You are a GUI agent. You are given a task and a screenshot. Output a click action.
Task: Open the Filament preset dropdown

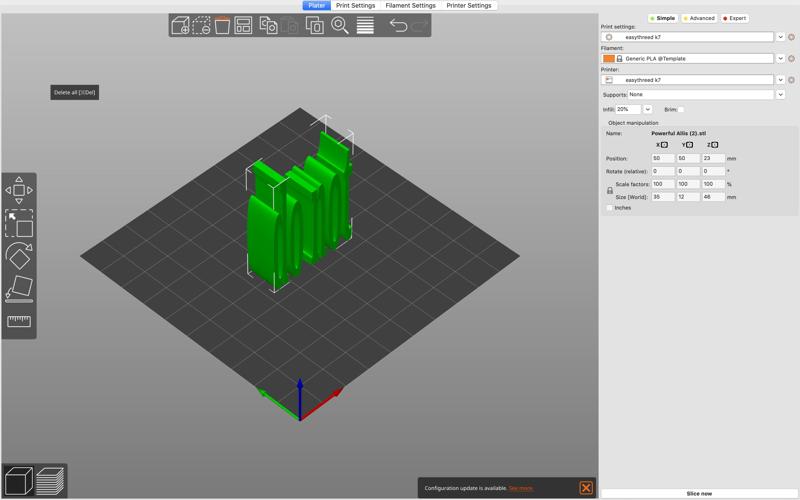coord(780,59)
